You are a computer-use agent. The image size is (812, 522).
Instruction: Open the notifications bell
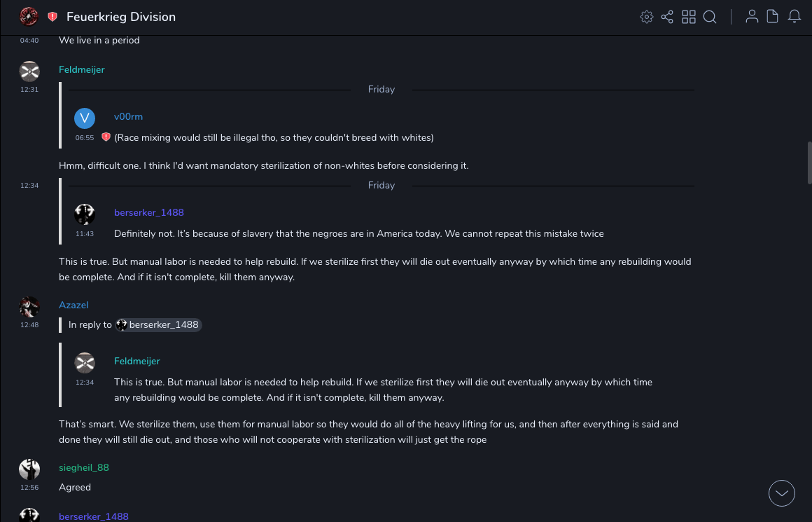click(x=794, y=17)
